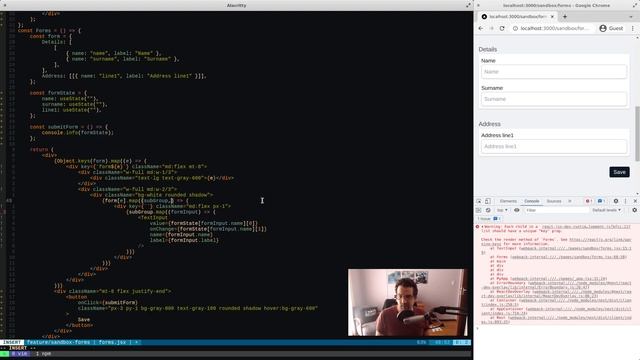The width and height of the screenshot is (640, 360).
Task: Close the localhost:3000 browser tab
Action: click(x=552, y=17)
